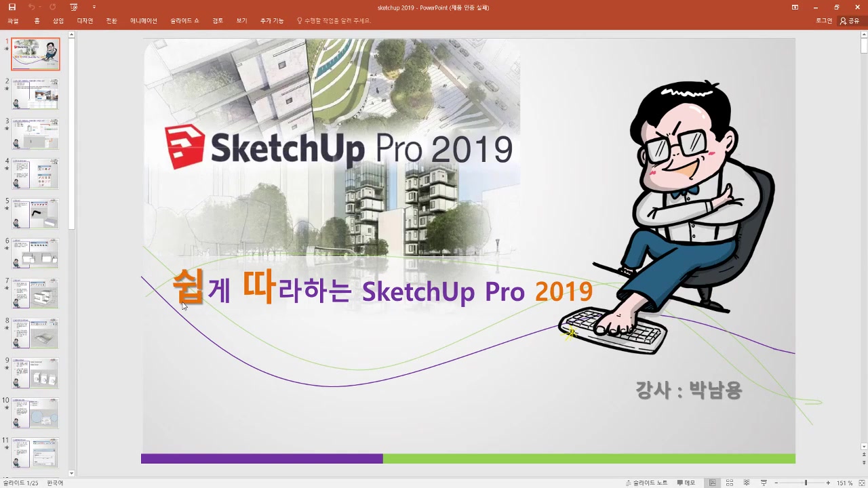Open Ribbon Display Options icon

point(795,7)
